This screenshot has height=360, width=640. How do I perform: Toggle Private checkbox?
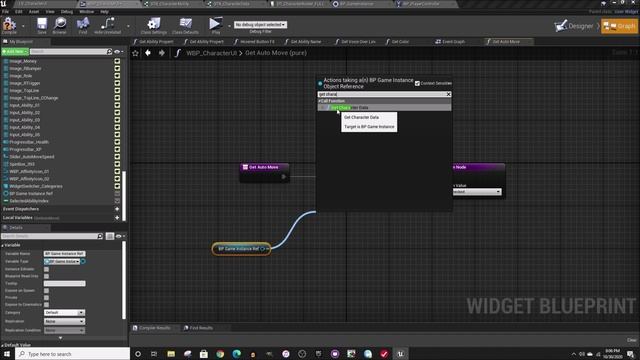tap(47, 298)
